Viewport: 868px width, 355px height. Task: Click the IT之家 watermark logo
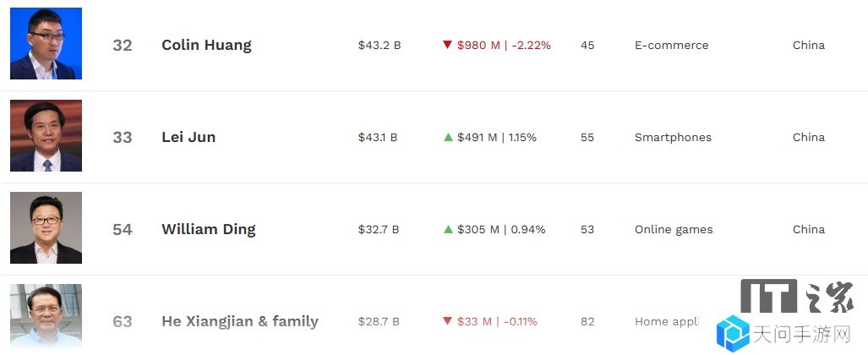(x=798, y=297)
